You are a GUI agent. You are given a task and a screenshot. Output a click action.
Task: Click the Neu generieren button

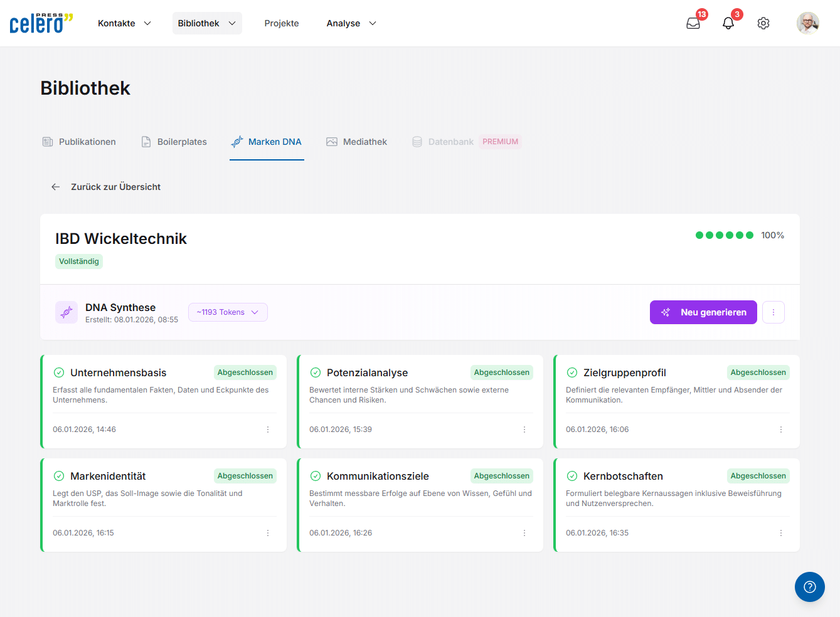[703, 312]
